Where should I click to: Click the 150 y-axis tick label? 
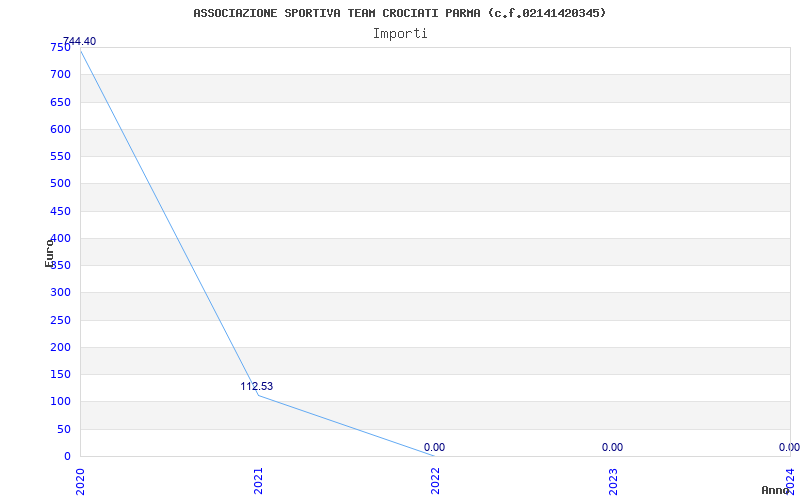coord(60,374)
